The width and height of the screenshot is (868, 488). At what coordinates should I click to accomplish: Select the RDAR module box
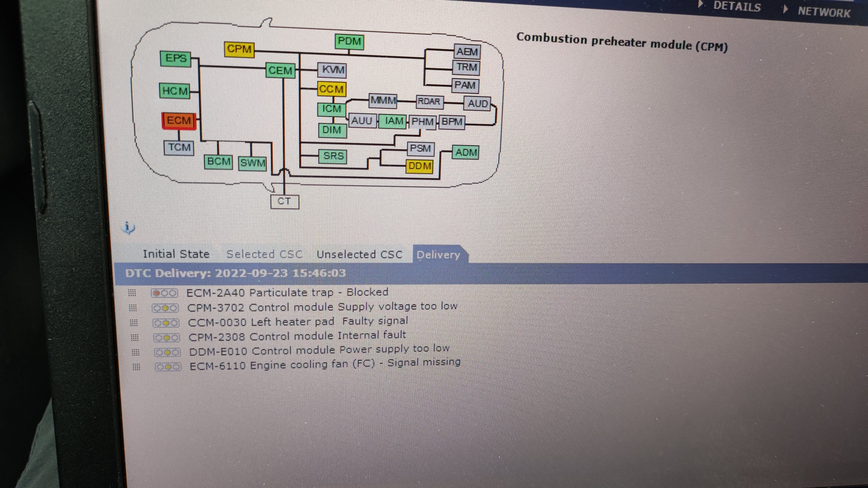pyautogui.click(x=429, y=102)
